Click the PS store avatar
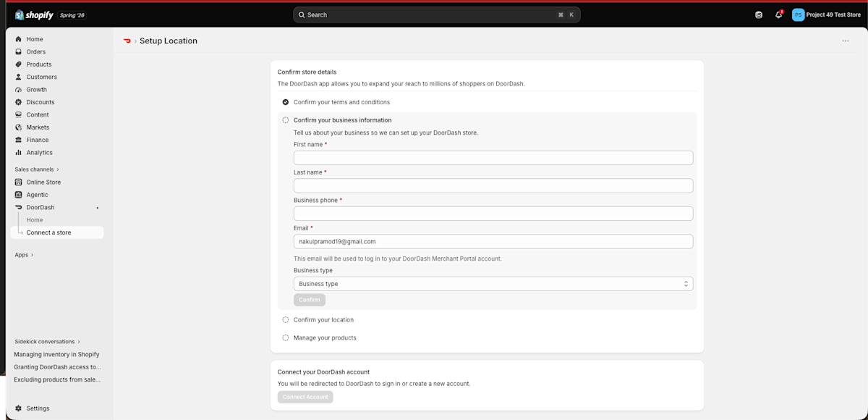 798,14
